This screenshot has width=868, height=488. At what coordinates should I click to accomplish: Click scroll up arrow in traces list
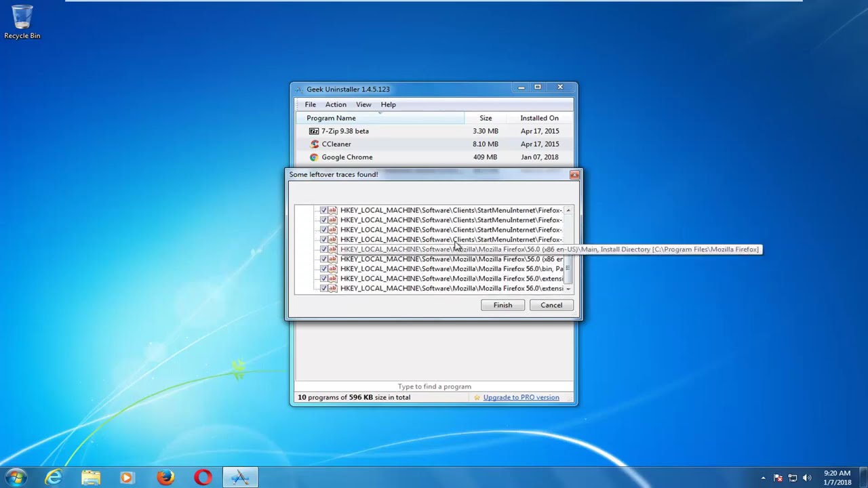click(568, 210)
